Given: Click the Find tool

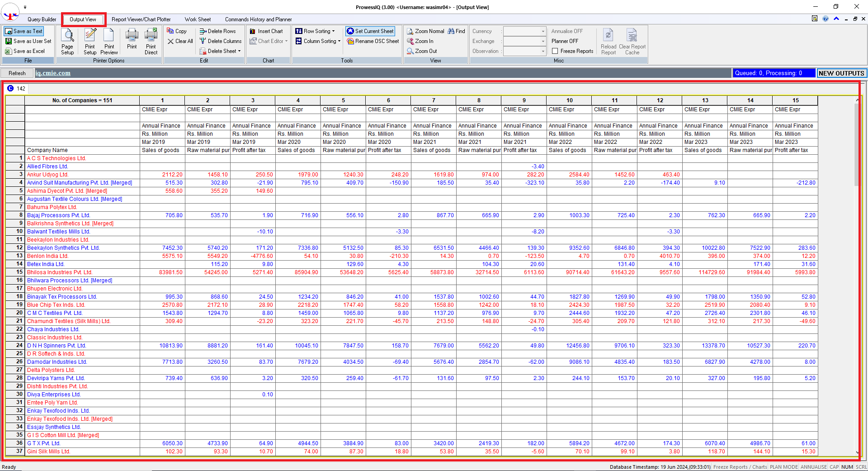Looking at the screenshot, I should (456, 31).
